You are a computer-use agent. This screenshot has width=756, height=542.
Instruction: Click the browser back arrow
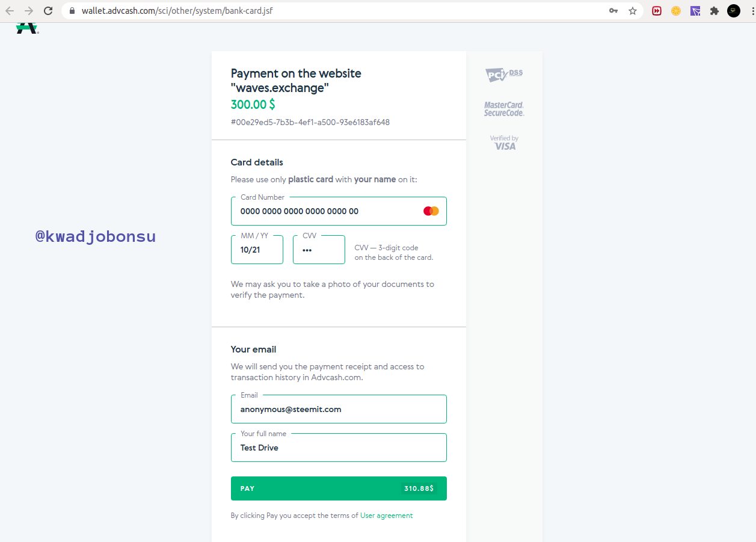coord(10,11)
